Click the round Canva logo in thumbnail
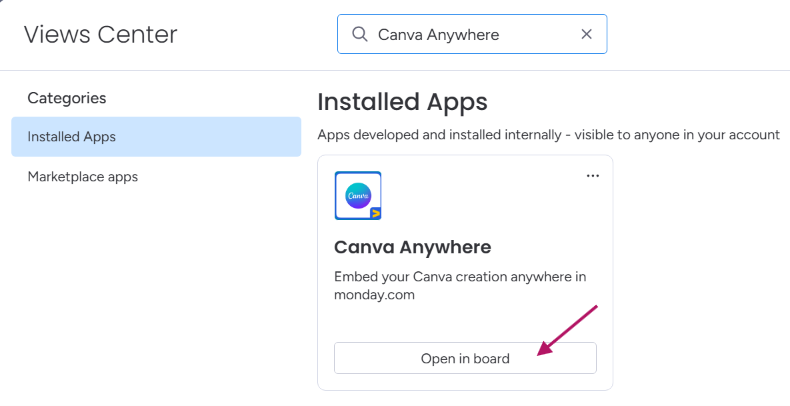 (358, 195)
